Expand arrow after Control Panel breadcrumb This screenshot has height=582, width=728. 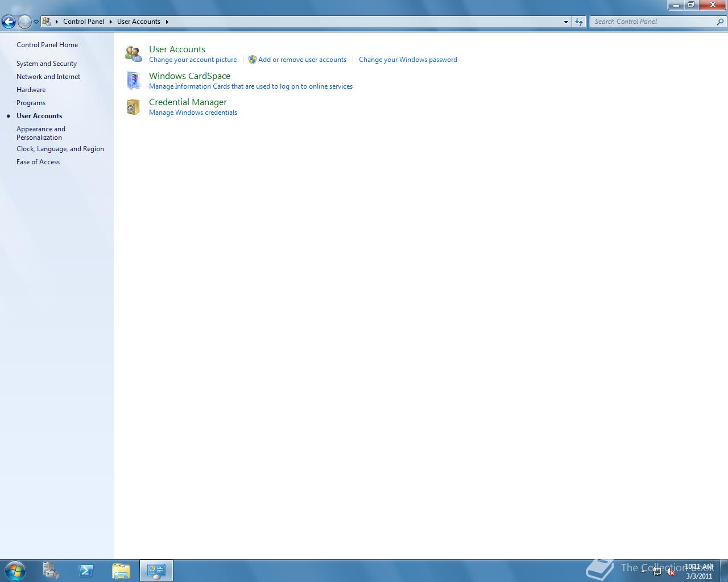click(x=111, y=22)
